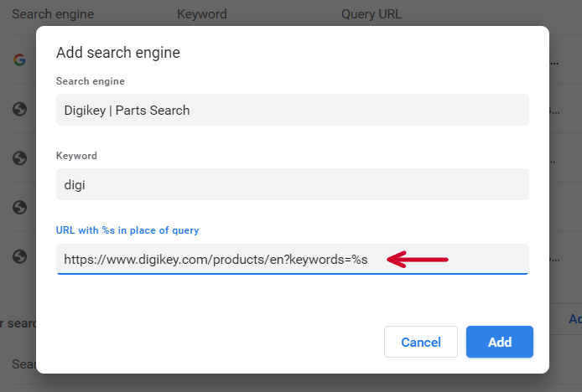Click the globe icon below the Google icon
Viewport: 582px width, 392px height.
(19, 109)
